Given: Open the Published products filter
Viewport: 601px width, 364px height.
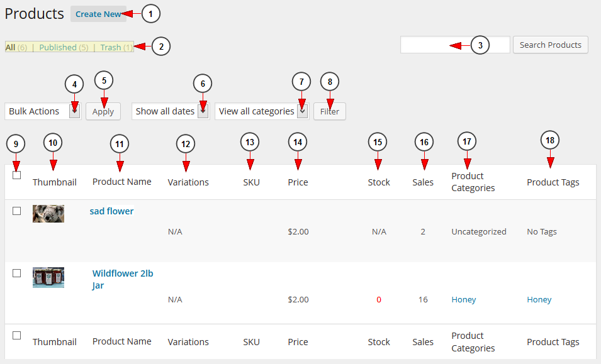Looking at the screenshot, I should point(64,47).
